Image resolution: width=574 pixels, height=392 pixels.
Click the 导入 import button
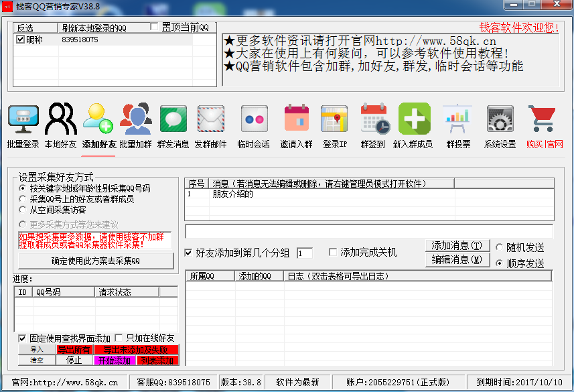click(37, 350)
